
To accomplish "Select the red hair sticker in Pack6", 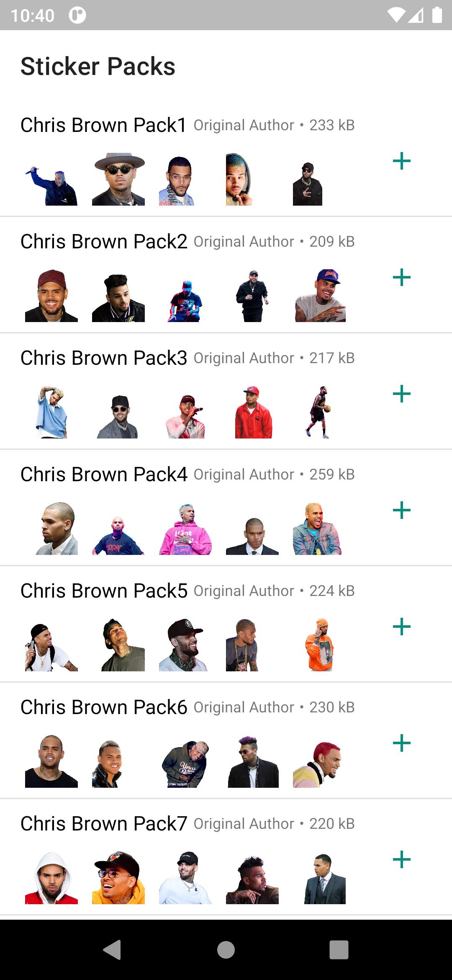I will [x=317, y=761].
